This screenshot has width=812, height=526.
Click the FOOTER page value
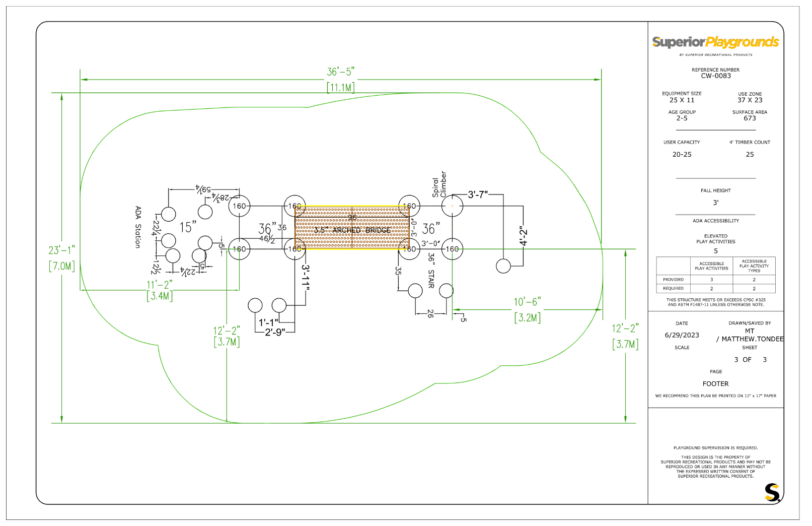click(x=715, y=384)
